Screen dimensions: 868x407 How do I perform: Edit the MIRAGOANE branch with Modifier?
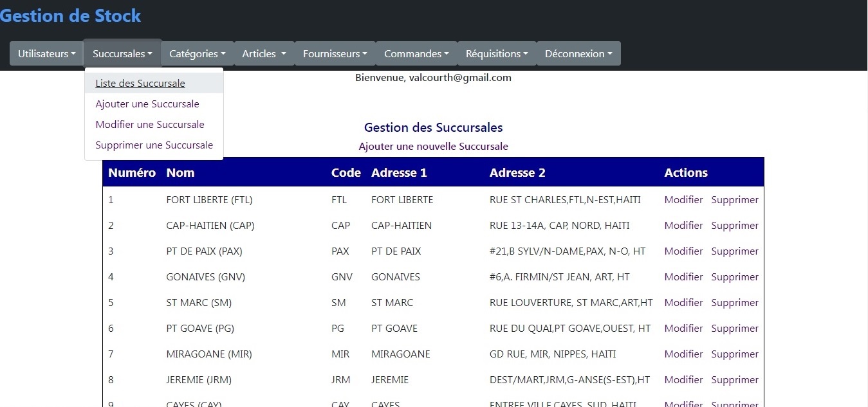[683, 354]
